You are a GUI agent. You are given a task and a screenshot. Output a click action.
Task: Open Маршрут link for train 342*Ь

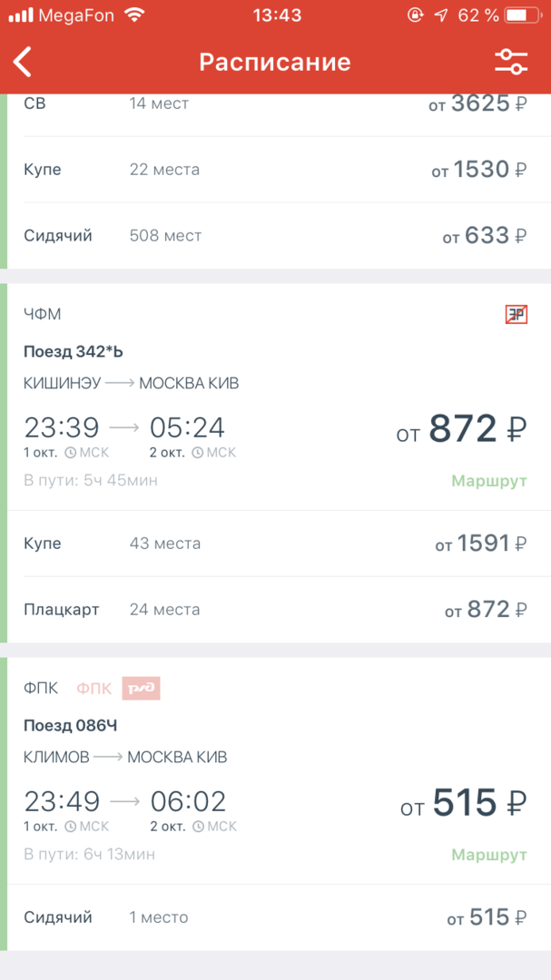point(488,481)
